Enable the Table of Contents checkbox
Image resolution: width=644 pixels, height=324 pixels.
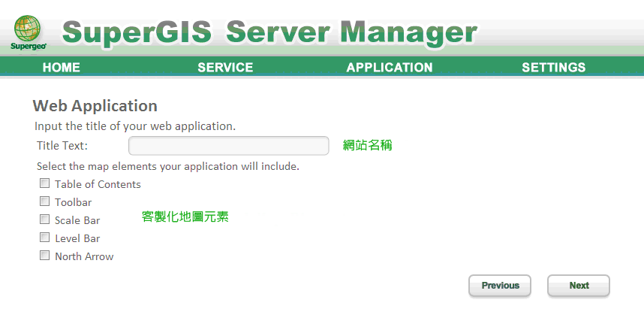click(x=44, y=183)
